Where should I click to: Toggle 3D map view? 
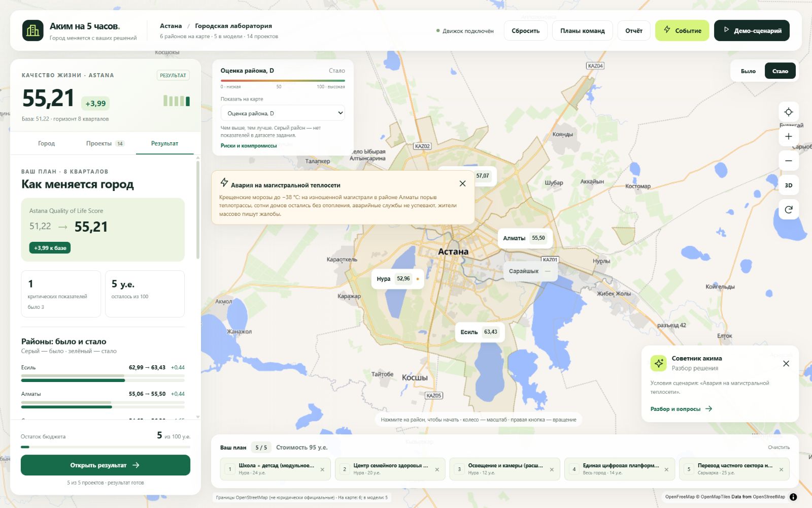pos(789,185)
